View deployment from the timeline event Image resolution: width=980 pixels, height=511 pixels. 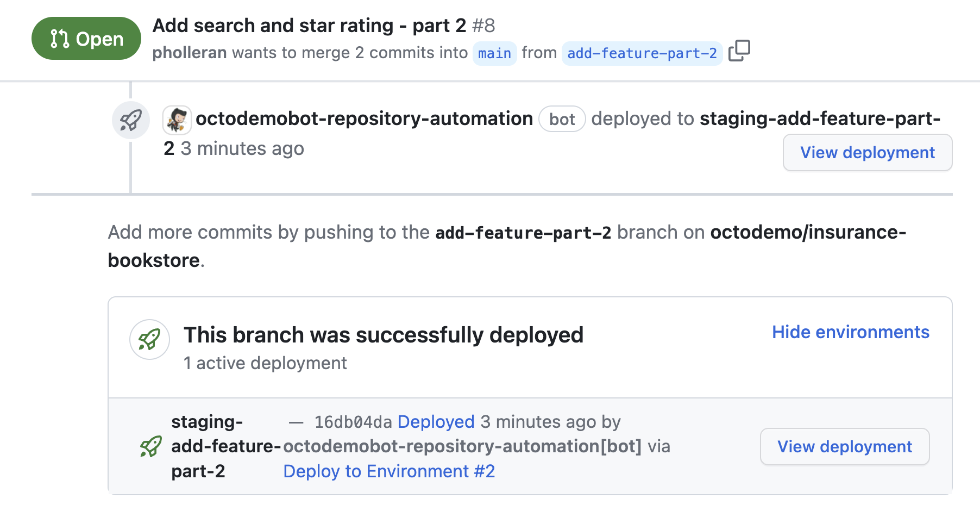[x=867, y=153]
